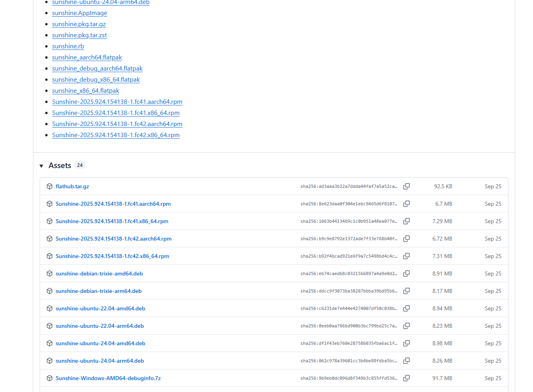Screen dimensions: 533x392
Task: Copy the checksum for Sunshine-2025.924.154138-1.fc42.x86_64.rpm
Action: [406, 256]
